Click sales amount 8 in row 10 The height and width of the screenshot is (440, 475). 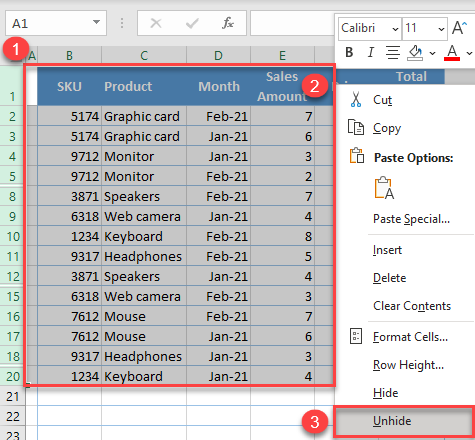[282, 236]
